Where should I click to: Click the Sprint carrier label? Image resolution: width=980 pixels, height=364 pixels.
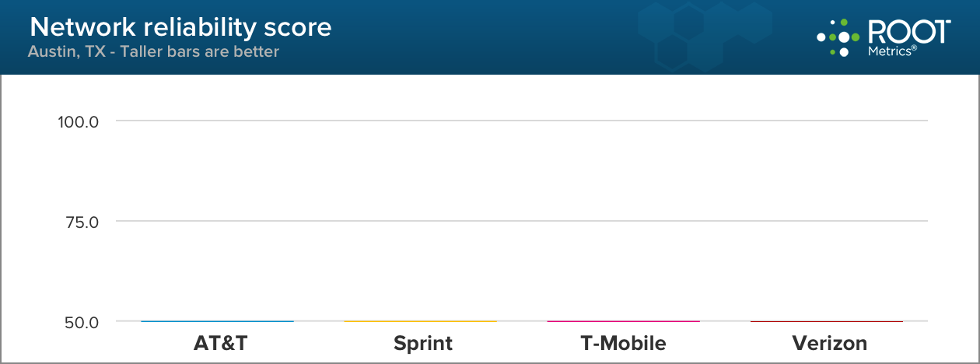(423, 343)
